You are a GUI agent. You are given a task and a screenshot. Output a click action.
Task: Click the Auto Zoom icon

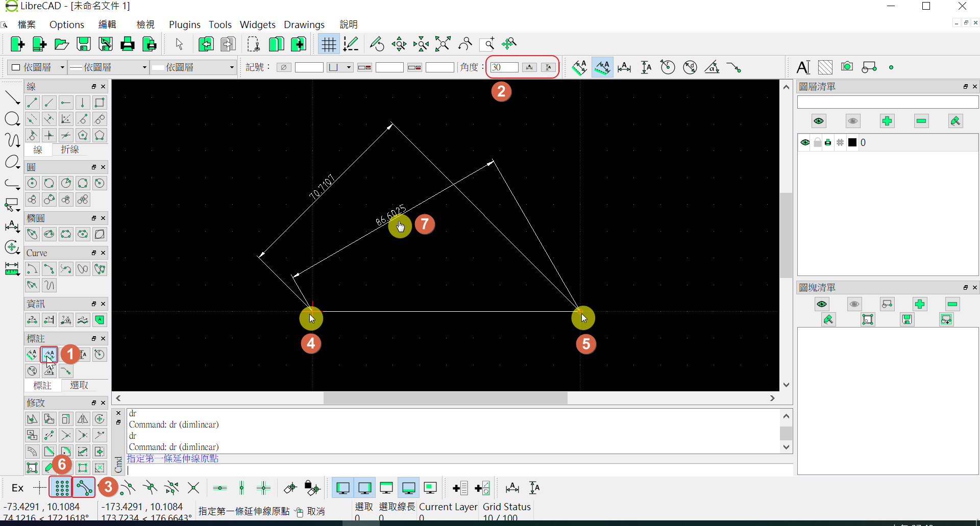[x=443, y=44]
